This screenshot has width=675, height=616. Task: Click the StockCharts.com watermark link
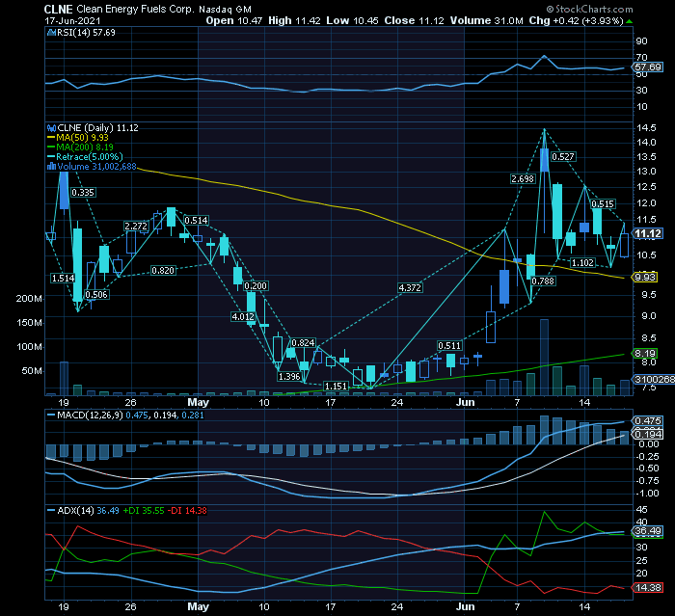(590, 9)
